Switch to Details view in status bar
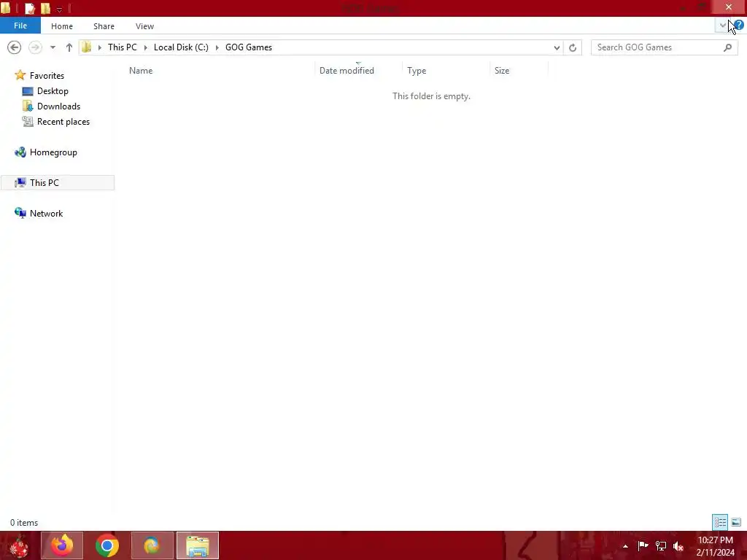747x560 pixels. click(720, 522)
